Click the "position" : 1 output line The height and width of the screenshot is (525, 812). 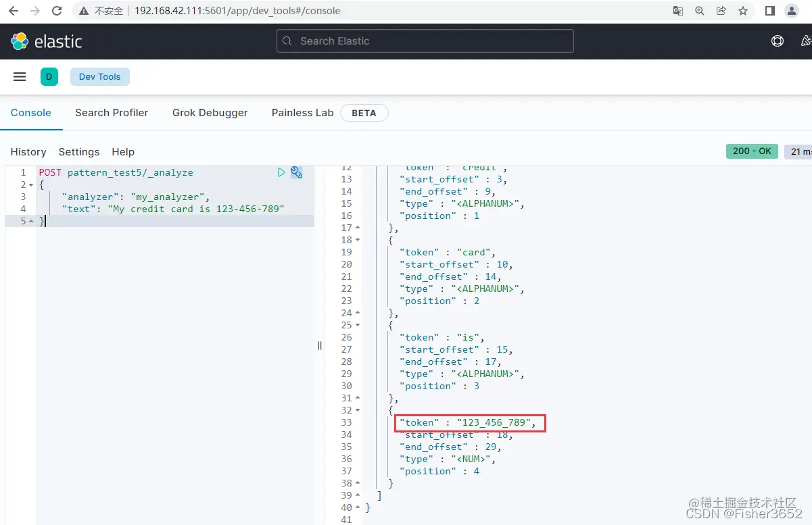click(x=439, y=216)
